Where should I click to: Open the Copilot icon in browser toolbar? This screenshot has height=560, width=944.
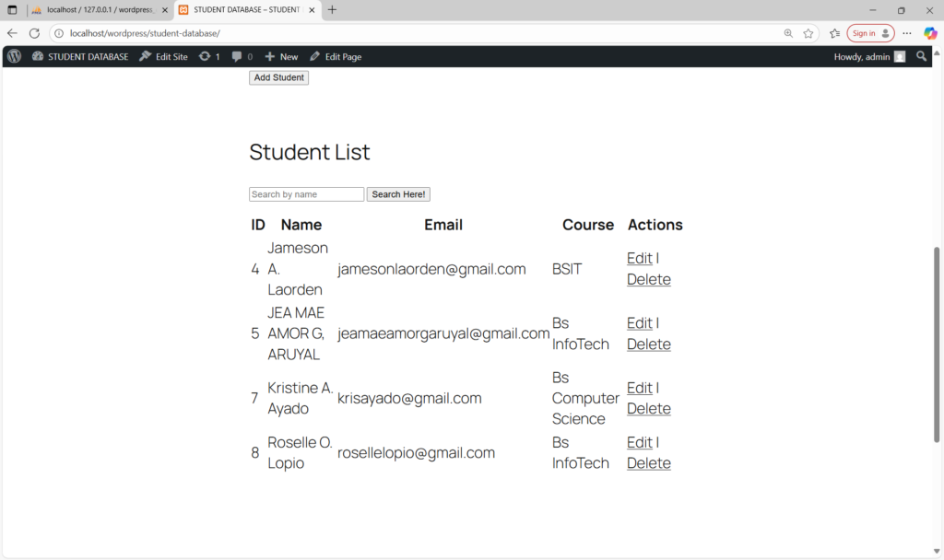point(930,33)
